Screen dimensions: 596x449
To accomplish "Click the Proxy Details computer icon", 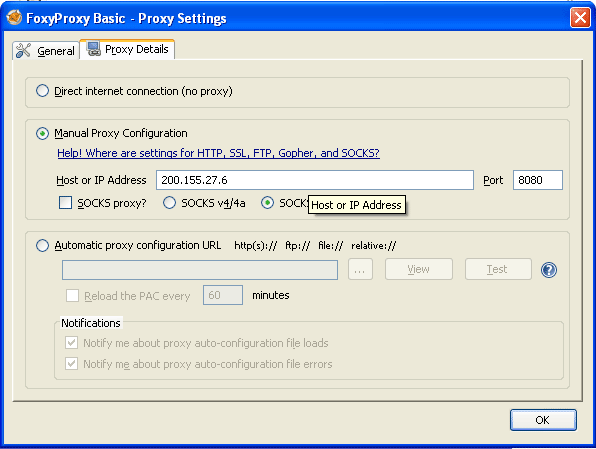I will [x=94, y=49].
